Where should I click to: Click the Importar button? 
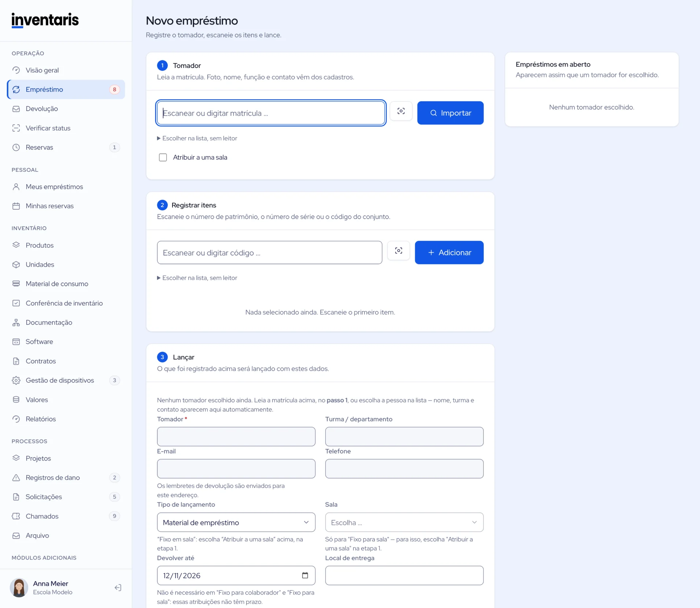pyautogui.click(x=450, y=113)
